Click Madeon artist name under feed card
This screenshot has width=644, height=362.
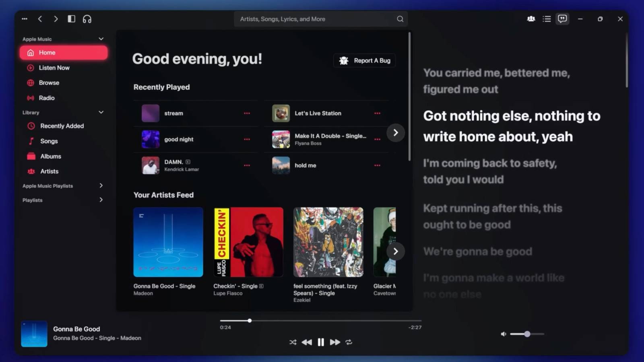tap(143, 294)
